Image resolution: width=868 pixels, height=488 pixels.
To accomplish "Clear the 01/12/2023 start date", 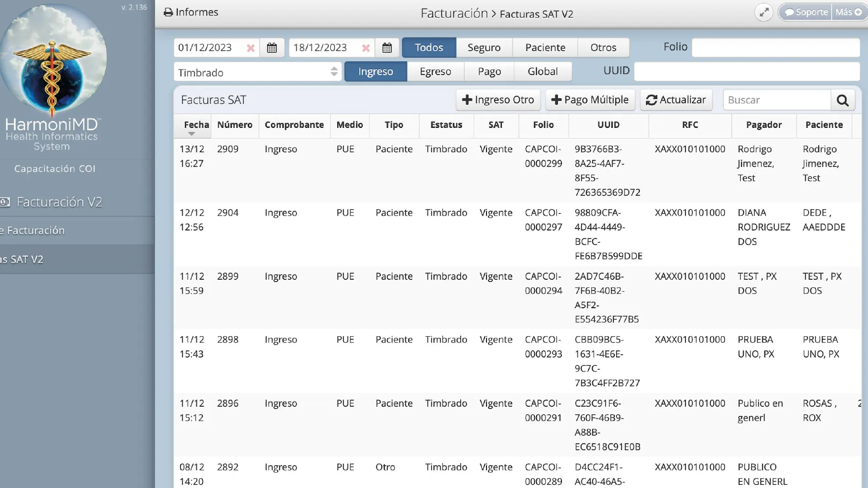I will point(250,48).
